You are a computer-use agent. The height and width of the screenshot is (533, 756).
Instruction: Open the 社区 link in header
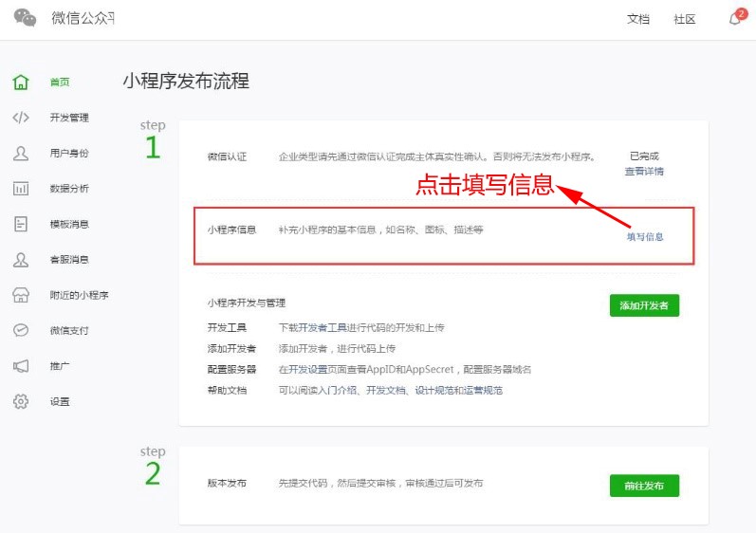(x=685, y=19)
